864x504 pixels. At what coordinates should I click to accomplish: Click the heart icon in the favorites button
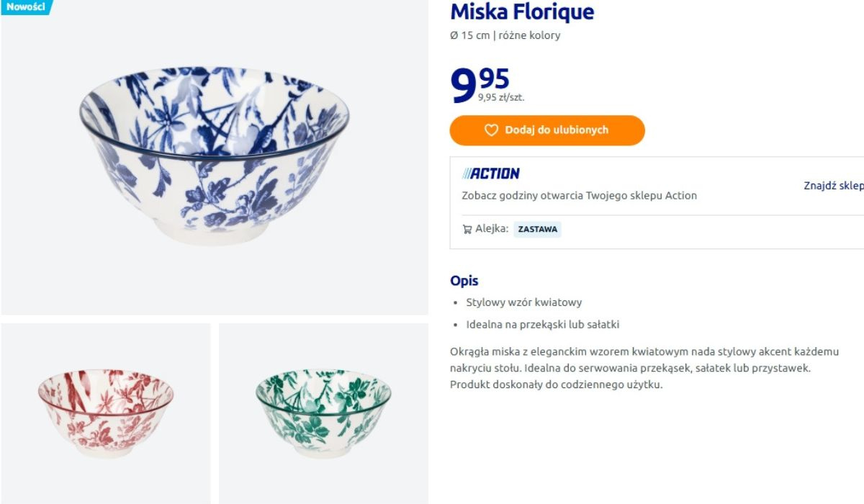click(x=491, y=130)
